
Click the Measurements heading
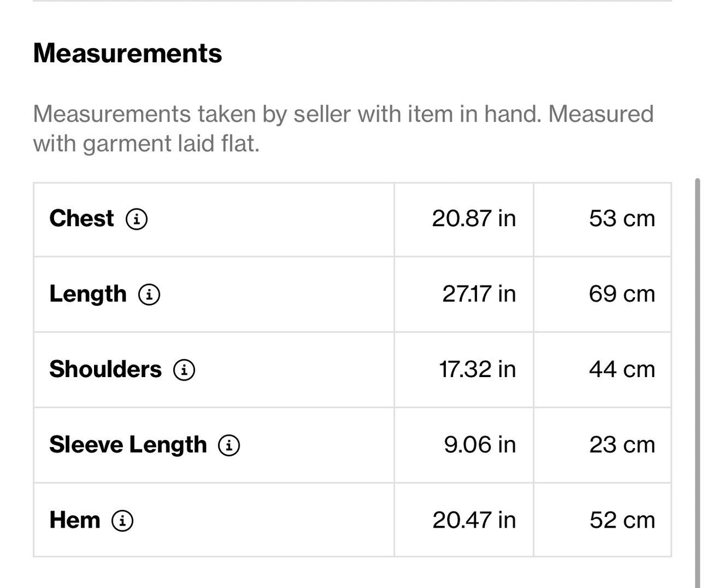tap(127, 53)
